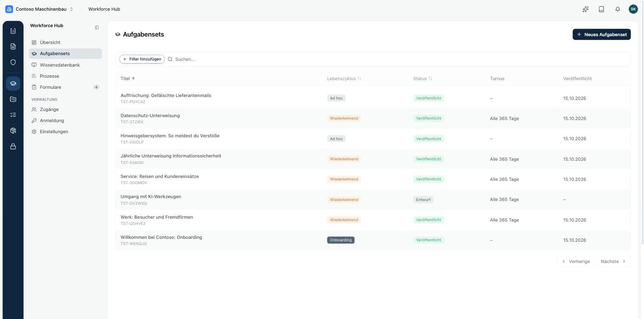Click the Workforce Hub breadcrumb in the top bar
The image size is (644, 319).
[x=104, y=9]
